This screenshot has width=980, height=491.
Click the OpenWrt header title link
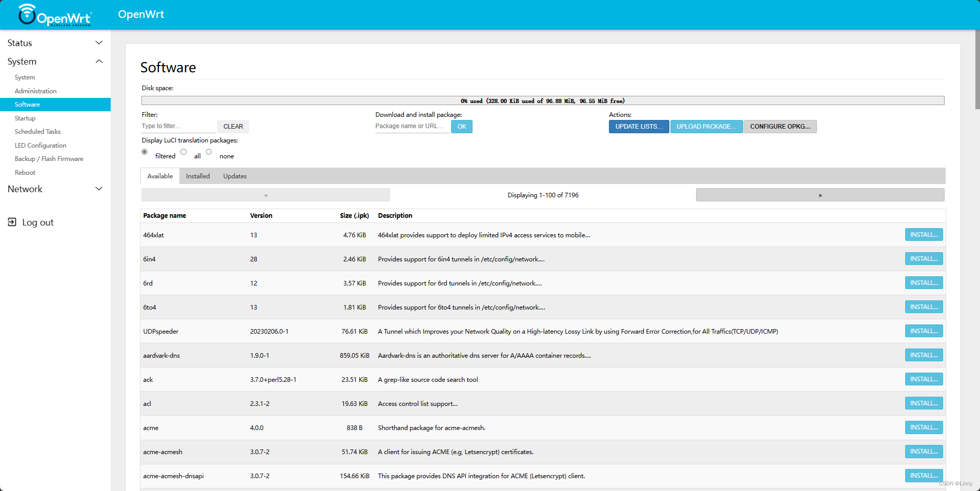click(141, 14)
